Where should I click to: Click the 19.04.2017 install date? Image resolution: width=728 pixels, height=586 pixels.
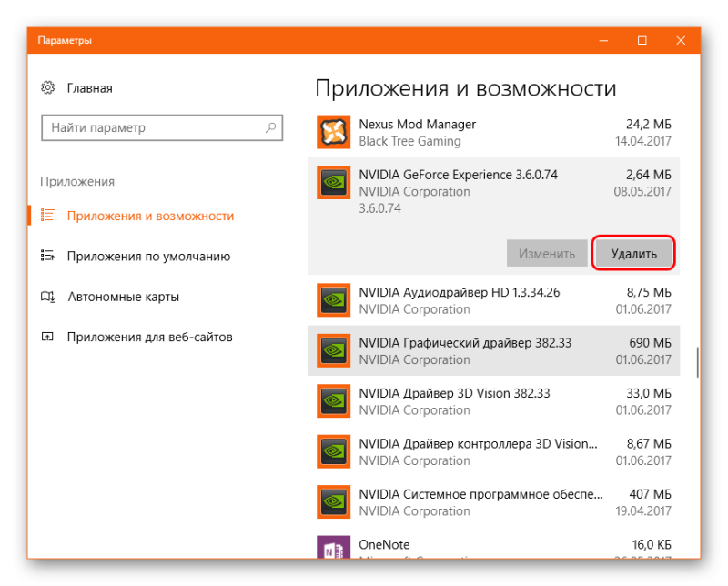coord(643,510)
